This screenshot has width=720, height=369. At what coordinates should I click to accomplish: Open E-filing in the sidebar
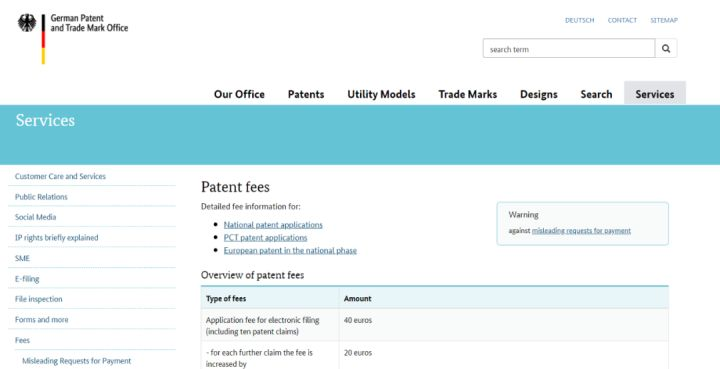coord(27,279)
